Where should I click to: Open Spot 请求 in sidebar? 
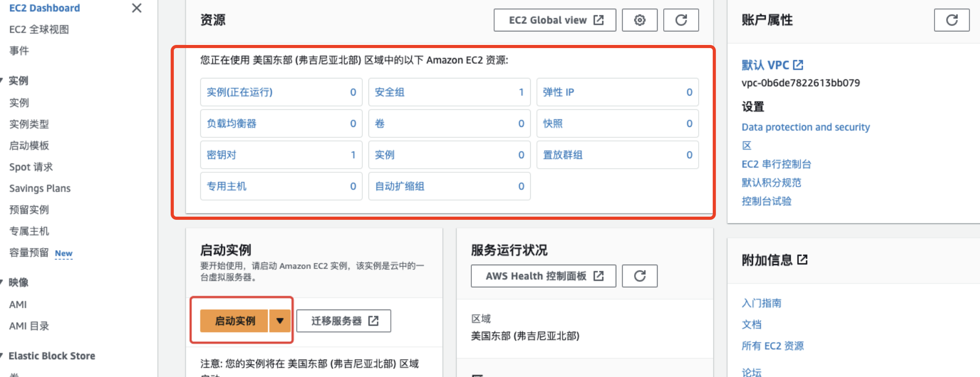pyautogui.click(x=31, y=167)
